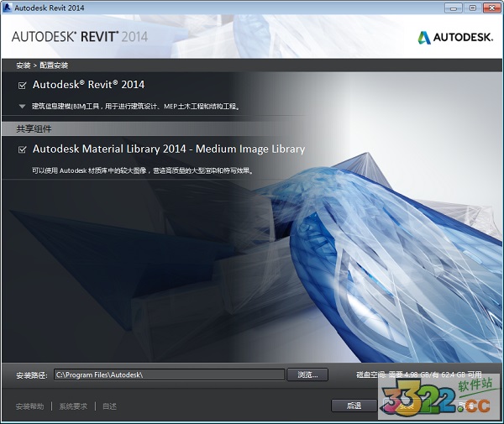The image size is (504, 424).
Task: Click the Autodesk Revit 2014 product title
Action: [x=89, y=85]
